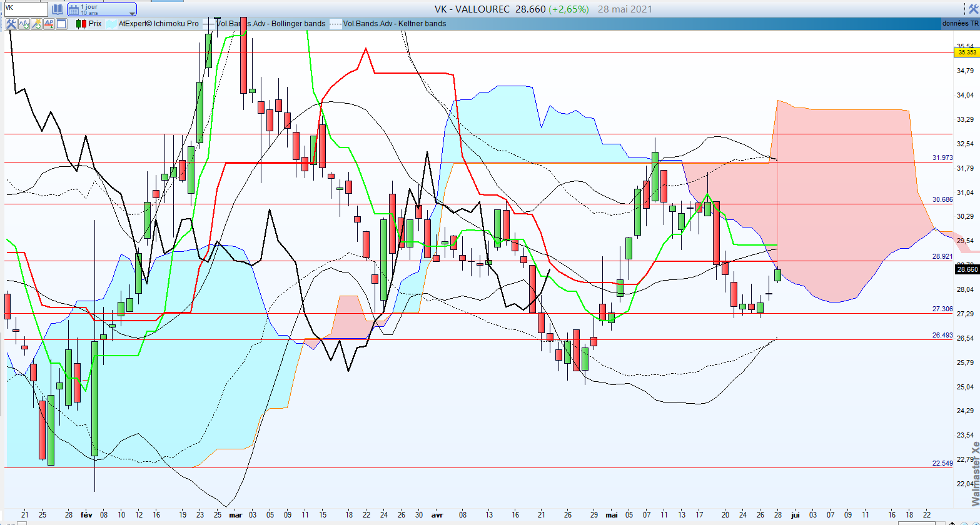Open the '1 jour 10 ans' timeframe dropdown
Image resolution: width=980 pixels, height=525 pixels.
(101, 9)
